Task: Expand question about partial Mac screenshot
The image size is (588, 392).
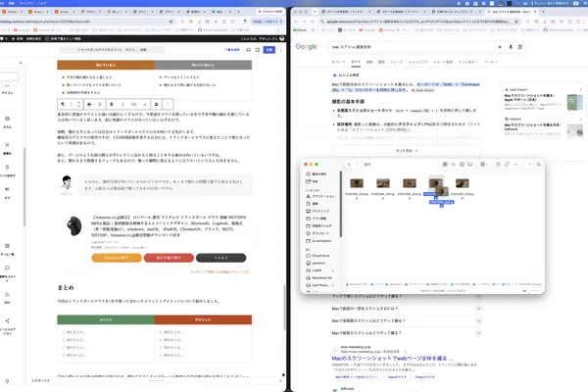Action: coord(406,309)
